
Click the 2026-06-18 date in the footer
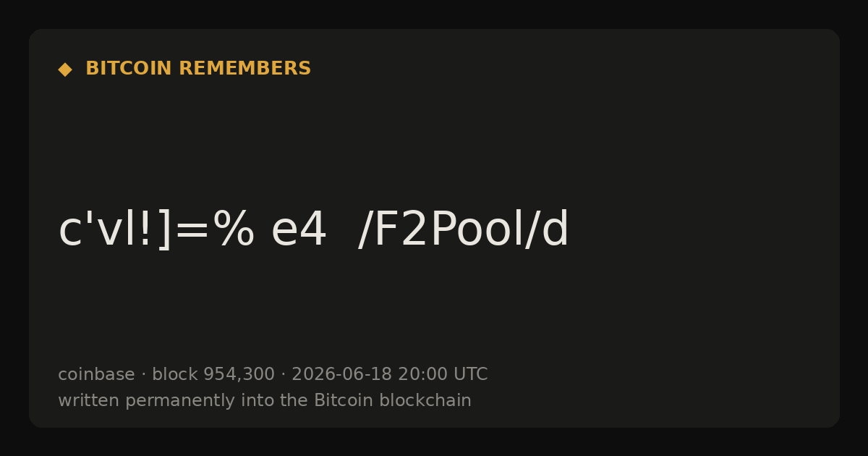(341, 374)
